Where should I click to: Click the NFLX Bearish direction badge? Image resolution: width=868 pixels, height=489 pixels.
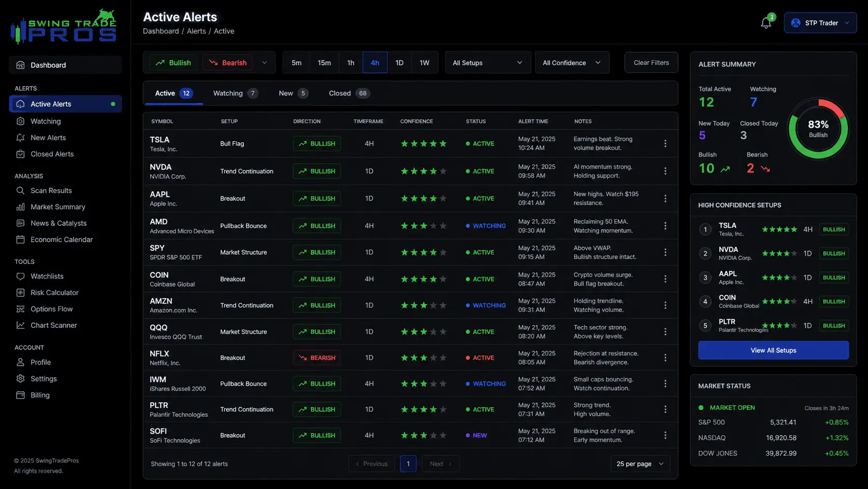pos(317,358)
